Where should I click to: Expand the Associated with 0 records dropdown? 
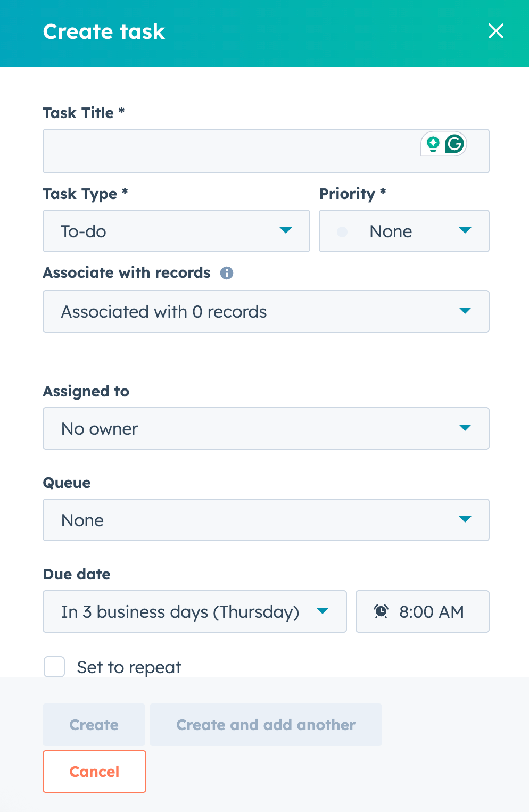(x=266, y=311)
